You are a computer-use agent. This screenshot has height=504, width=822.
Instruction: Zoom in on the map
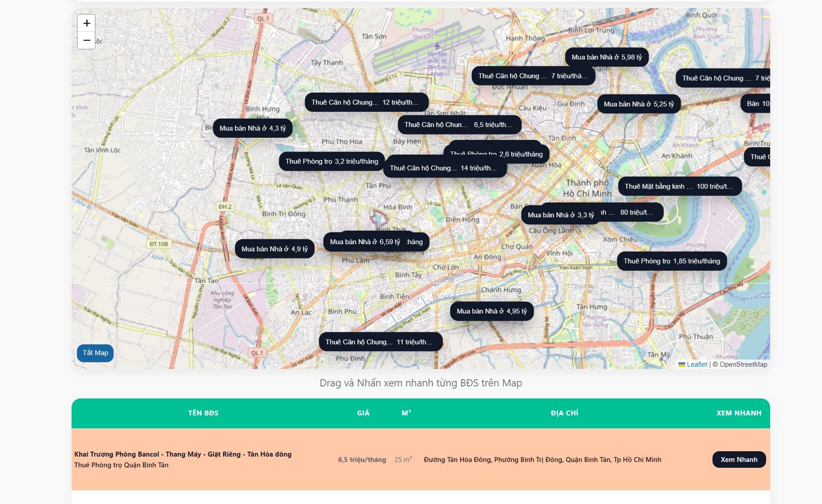tap(87, 23)
